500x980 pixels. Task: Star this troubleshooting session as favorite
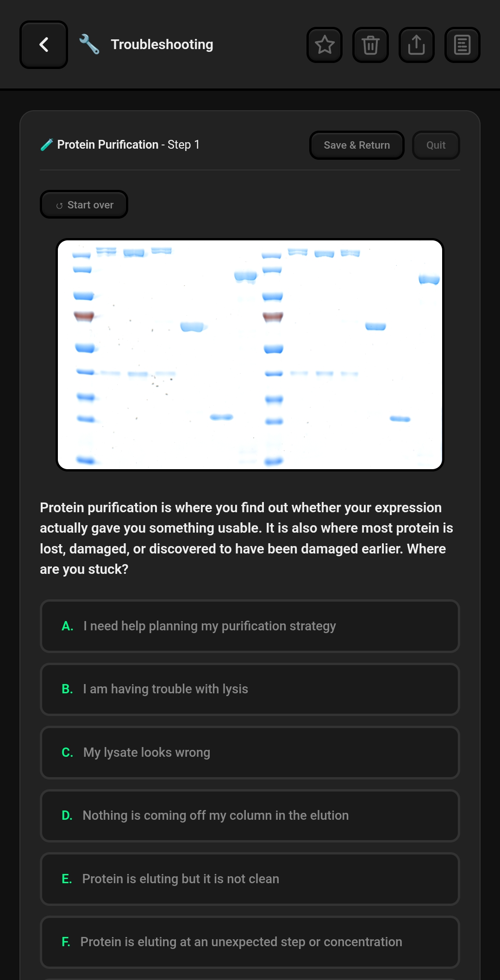324,44
